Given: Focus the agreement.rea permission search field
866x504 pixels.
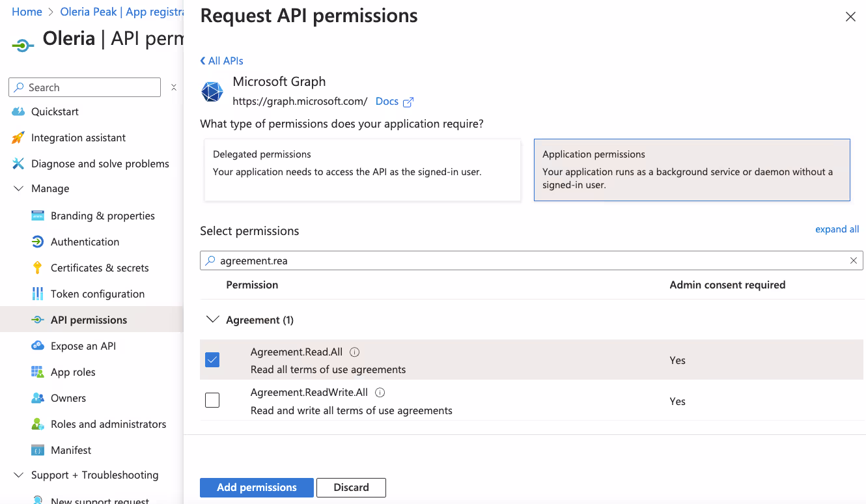Looking at the screenshot, I should tap(531, 260).
